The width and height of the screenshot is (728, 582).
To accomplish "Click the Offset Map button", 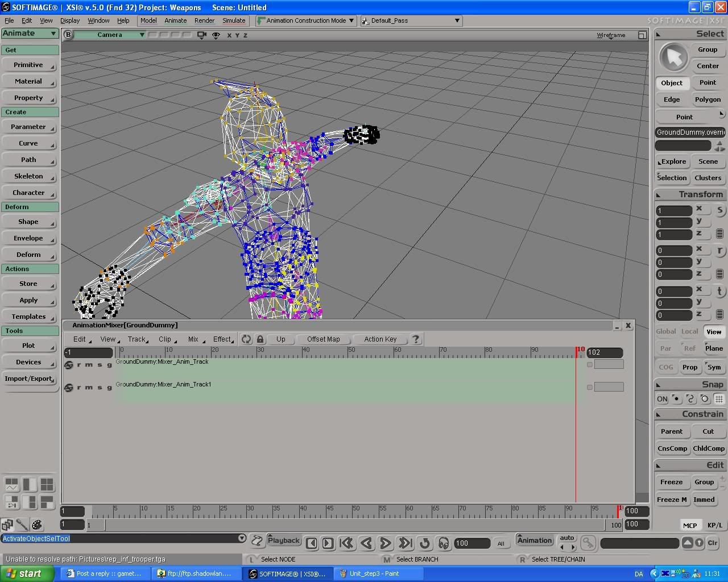I will (323, 339).
